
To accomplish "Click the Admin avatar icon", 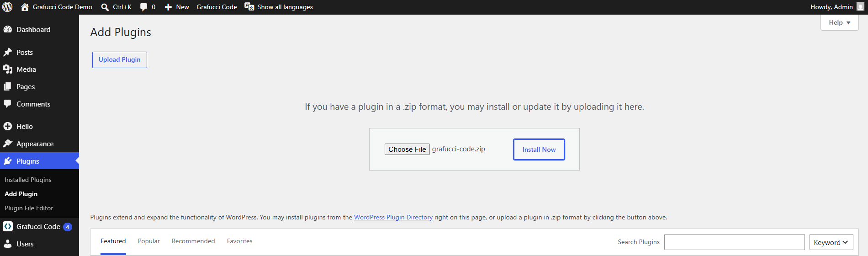I will point(860,7).
